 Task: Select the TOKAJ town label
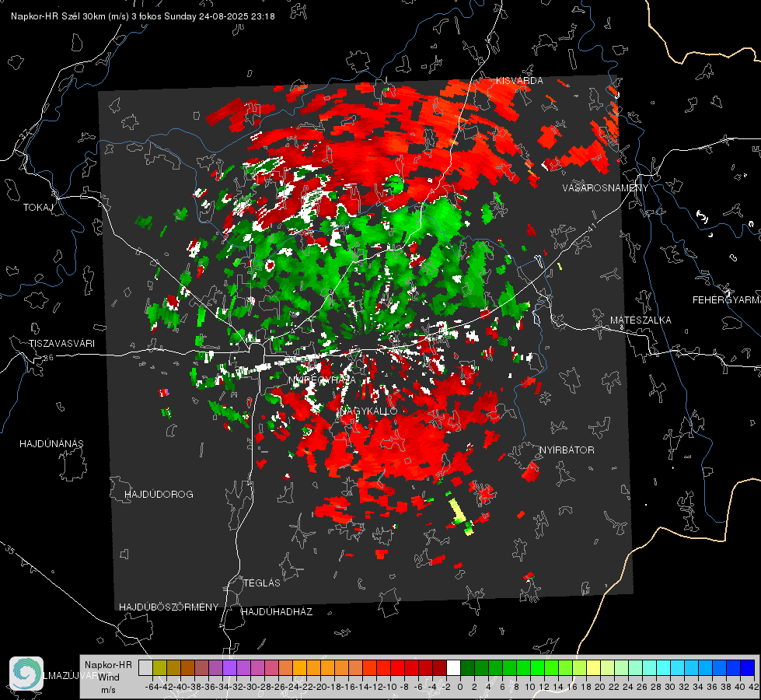tap(37, 208)
